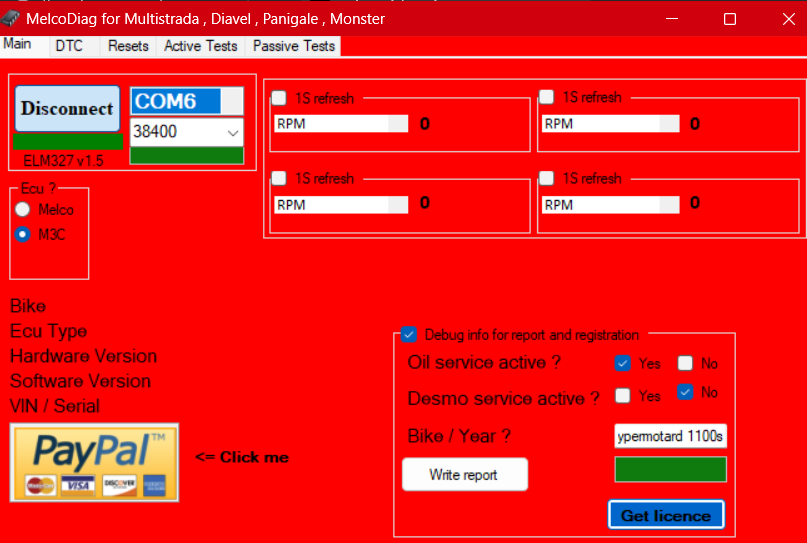Switch to the Passive Tests tab
This screenshot has width=807, height=543.
294,46
